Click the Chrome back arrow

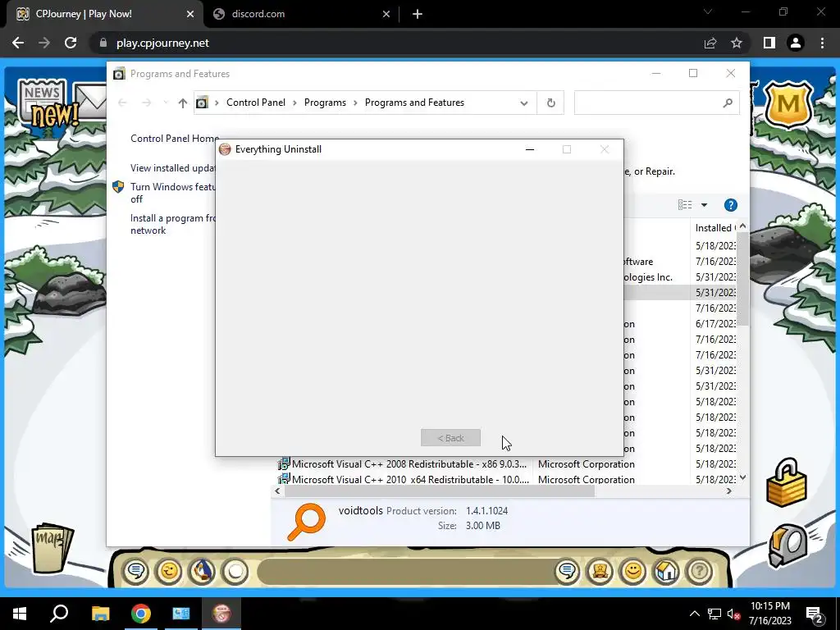(x=18, y=43)
